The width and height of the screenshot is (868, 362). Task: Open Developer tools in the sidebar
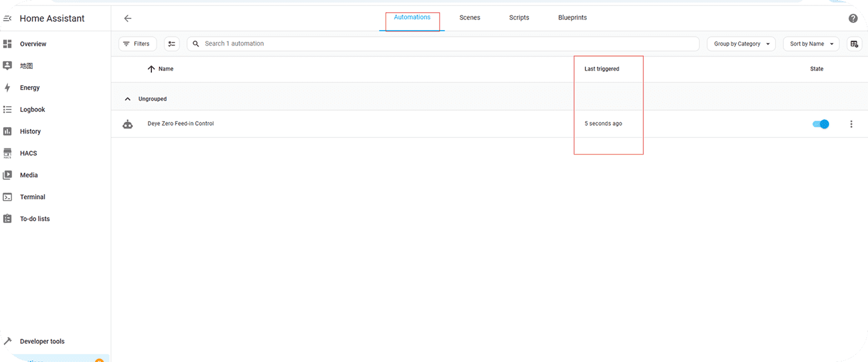point(42,341)
